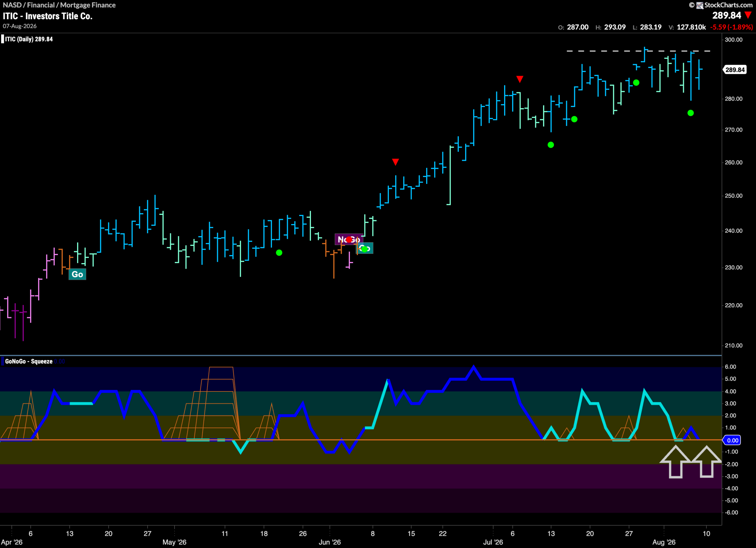Click the green dot beside the mid-July bar near 273
Image resolution: width=756 pixels, height=548 pixels.
(x=574, y=119)
